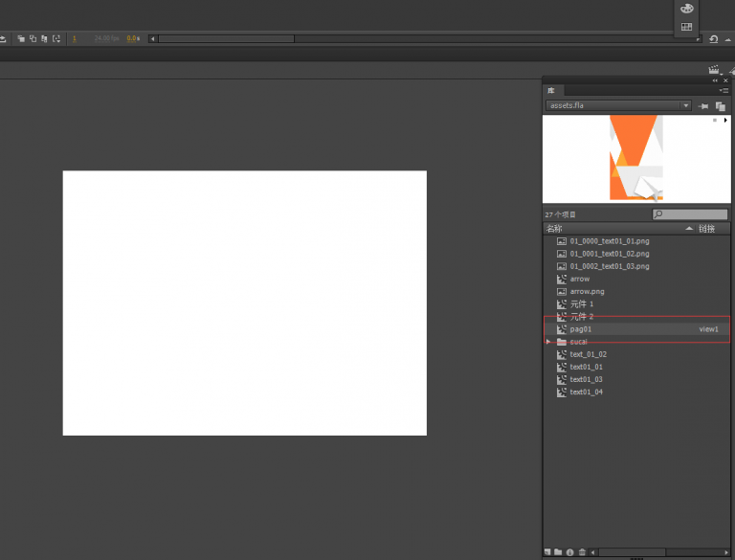The height and width of the screenshot is (560, 735).
Task: Expand the sucai folder
Action: coord(548,342)
